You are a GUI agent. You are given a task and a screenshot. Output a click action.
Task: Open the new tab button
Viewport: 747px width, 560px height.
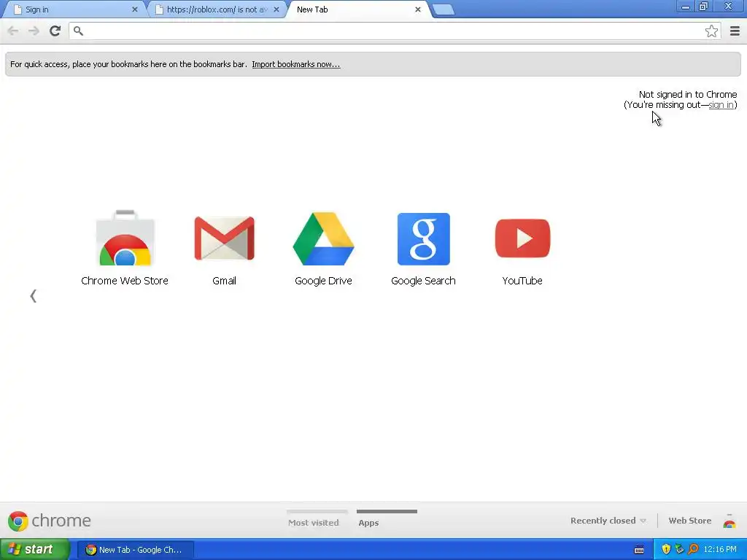[x=444, y=9]
